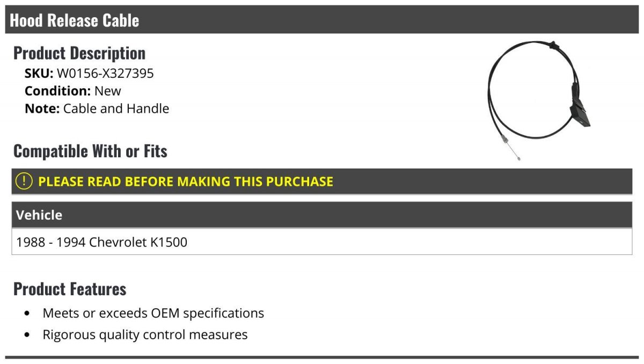Click the Hood Release Cable title bar

[x=322, y=20]
